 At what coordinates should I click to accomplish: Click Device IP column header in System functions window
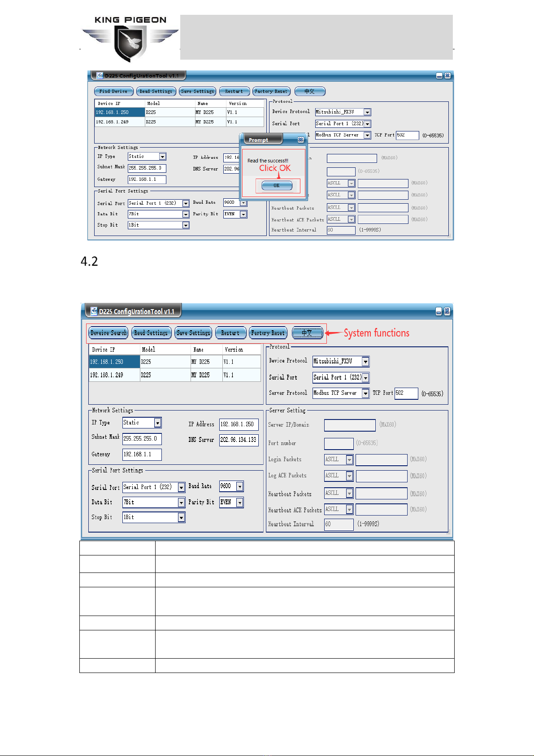click(114, 350)
